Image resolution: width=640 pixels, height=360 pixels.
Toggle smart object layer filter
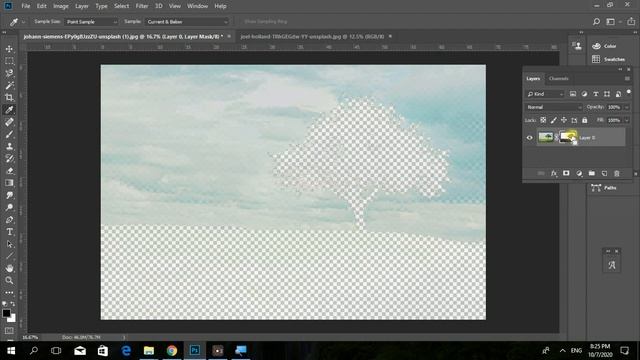(x=618, y=94)
